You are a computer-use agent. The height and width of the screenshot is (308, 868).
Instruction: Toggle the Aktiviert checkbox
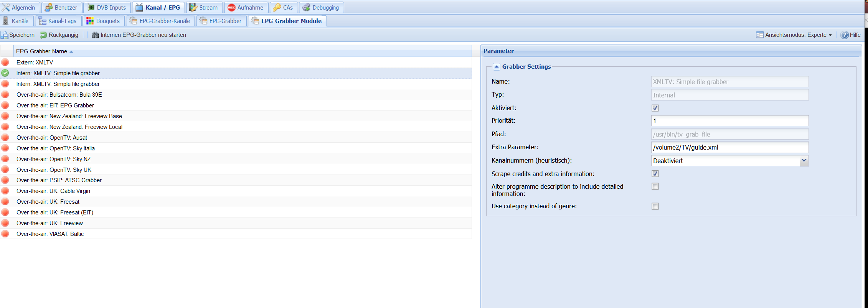click(x=655, y=108)
